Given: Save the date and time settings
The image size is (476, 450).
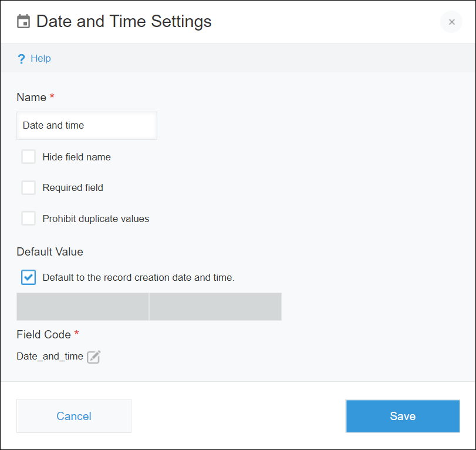Looking at the screenshot, I should point(403,416).
